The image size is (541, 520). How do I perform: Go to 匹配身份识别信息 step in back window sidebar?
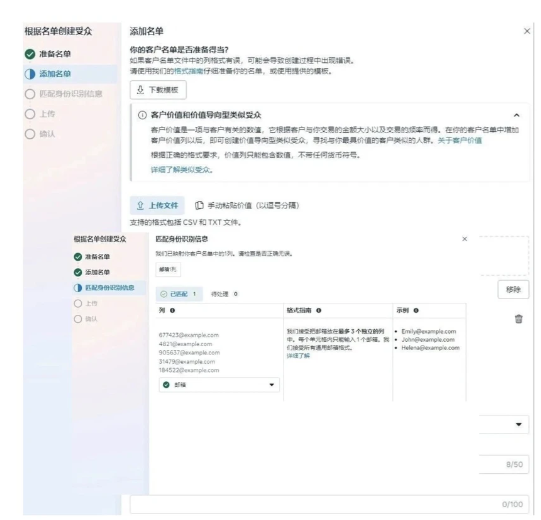click(64, 94)
